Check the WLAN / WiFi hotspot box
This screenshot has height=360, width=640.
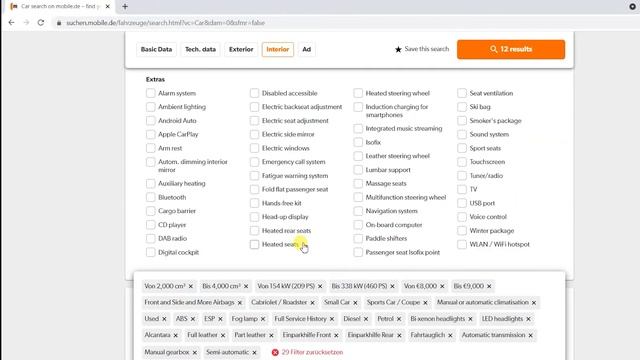(462, 244)
